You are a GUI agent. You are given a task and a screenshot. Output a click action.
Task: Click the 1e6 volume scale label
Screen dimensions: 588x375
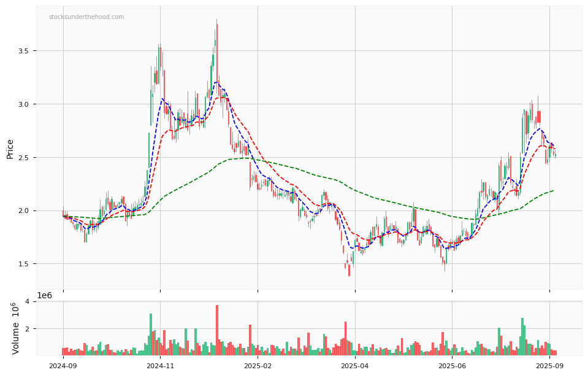[44, 295]
